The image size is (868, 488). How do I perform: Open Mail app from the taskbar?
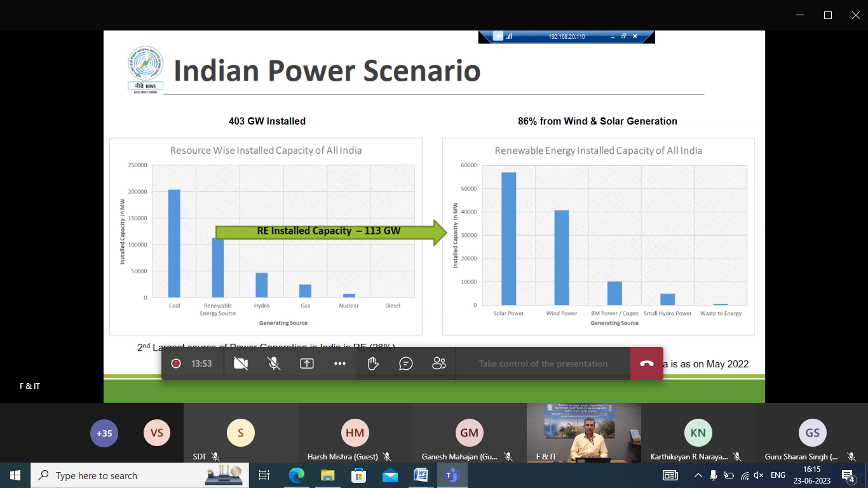(390, 475)
